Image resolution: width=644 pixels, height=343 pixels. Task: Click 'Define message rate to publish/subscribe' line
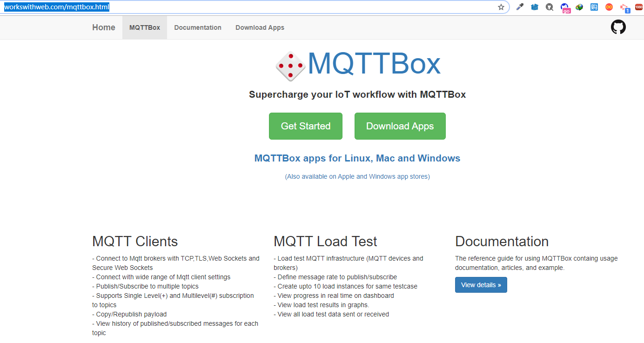[335, 277]
